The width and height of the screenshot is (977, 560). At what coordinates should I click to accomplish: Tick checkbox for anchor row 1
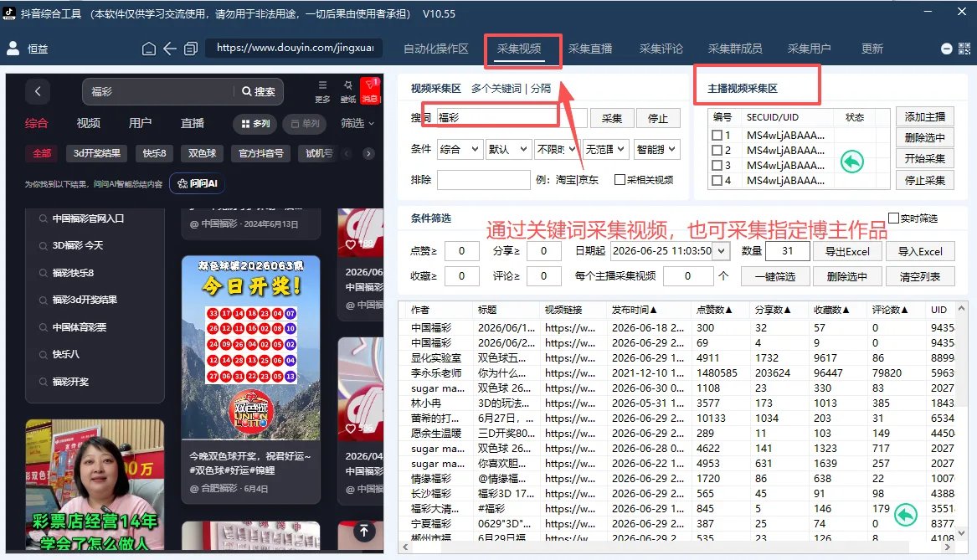point(717,135)
